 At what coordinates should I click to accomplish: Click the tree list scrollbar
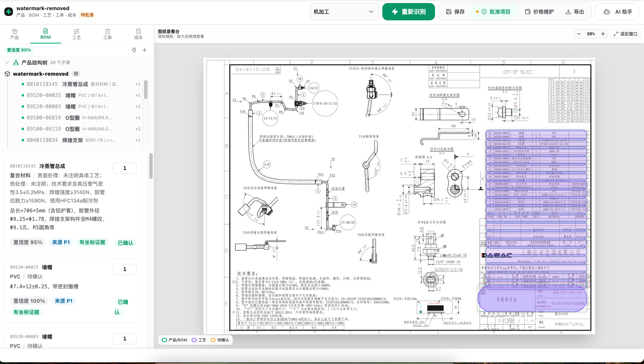point(146,89)
